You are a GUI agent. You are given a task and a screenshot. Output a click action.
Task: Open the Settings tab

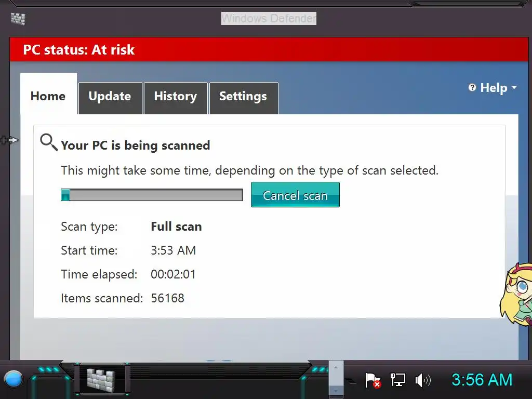[244, 98]
